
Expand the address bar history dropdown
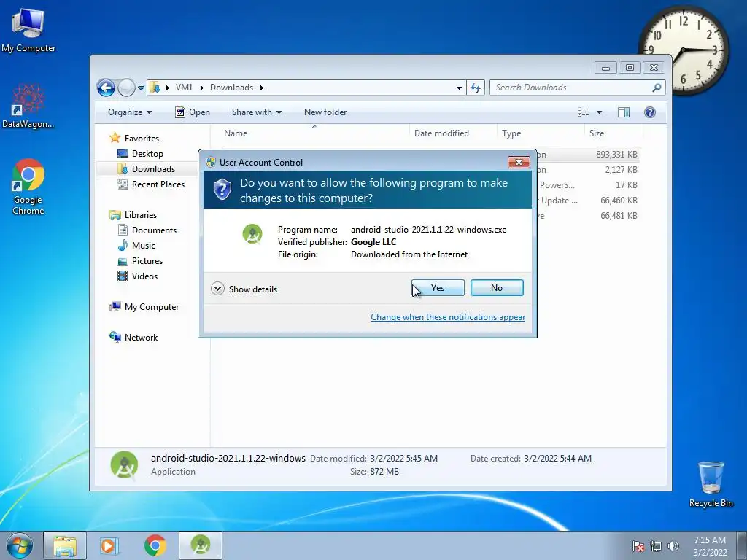click(x=459, y=87)
